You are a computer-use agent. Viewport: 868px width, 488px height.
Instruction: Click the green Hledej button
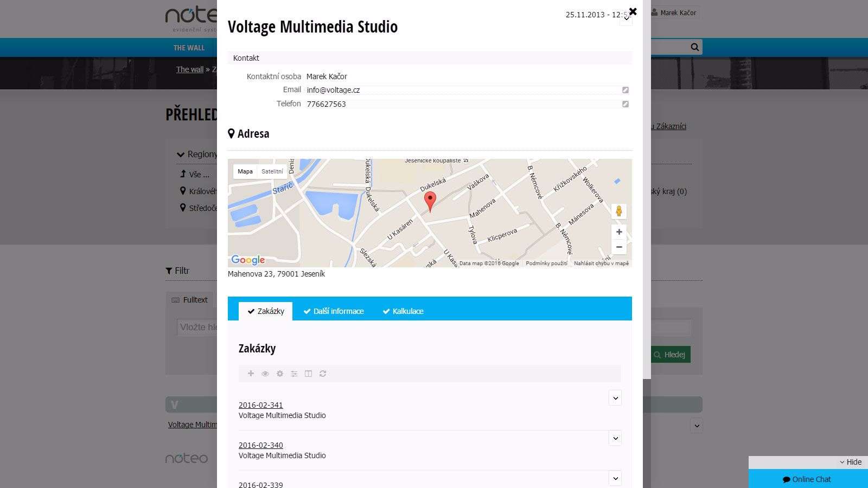point(671,355)
